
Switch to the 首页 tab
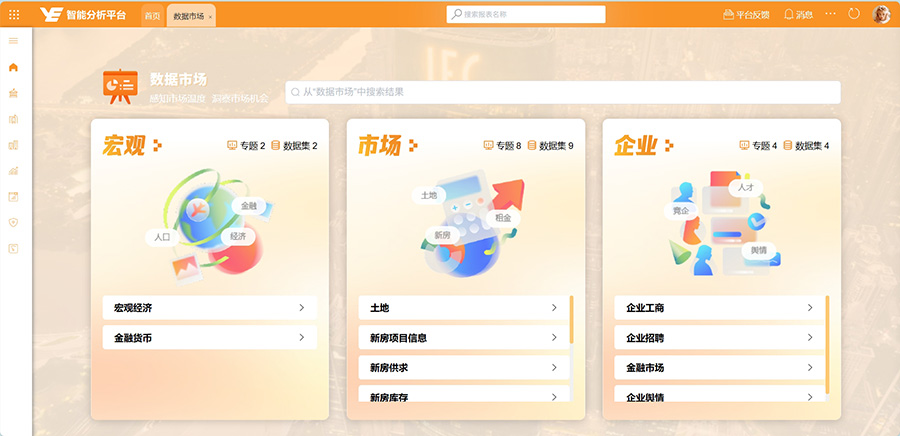[153, 16]
